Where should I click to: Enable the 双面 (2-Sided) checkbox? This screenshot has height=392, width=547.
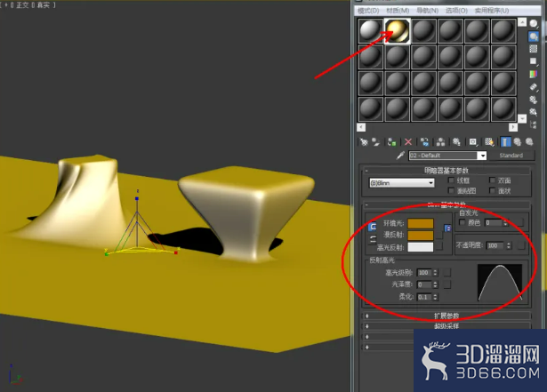(492, 180)
